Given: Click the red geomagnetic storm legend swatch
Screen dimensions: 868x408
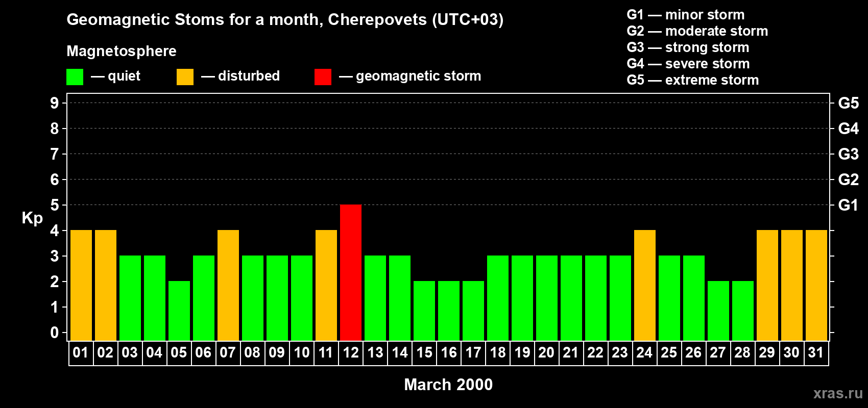Looking at the screenshot, I should (x=323, y=77).
